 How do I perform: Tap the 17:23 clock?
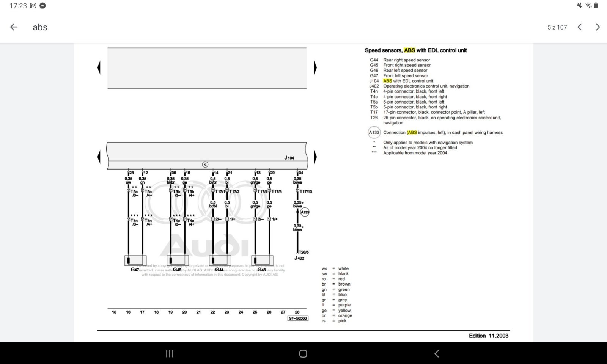18,6
